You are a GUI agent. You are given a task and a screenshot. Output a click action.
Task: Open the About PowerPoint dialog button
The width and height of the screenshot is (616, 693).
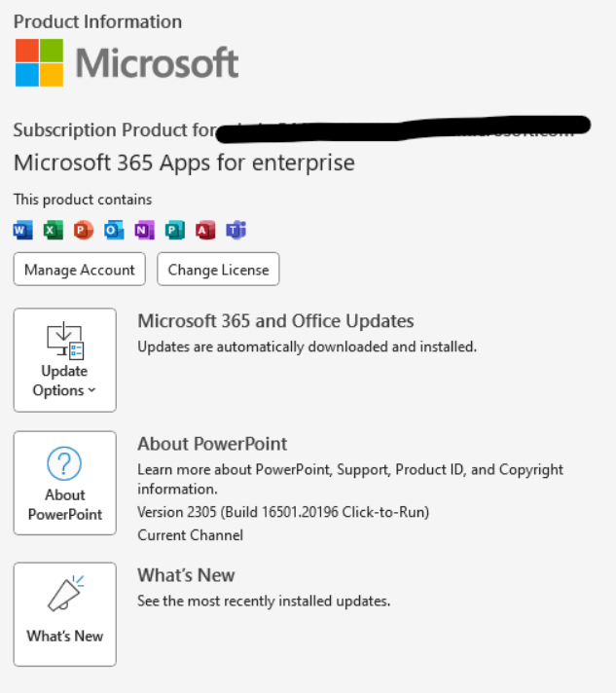tap(65, 483)
